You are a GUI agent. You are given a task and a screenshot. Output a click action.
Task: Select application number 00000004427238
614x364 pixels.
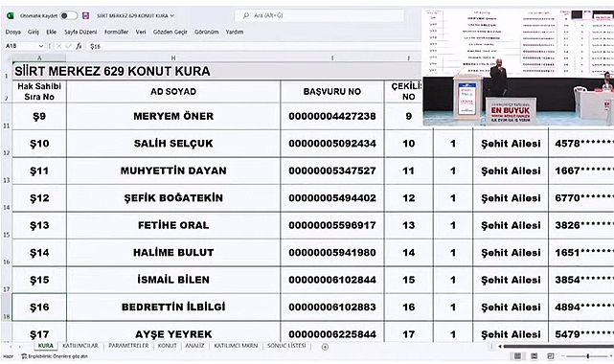tap(332, 116)
